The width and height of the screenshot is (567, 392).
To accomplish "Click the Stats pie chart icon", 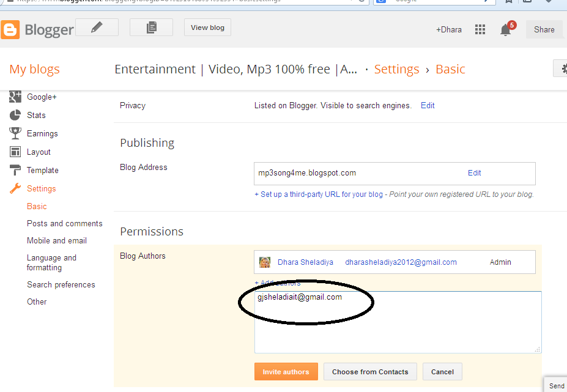I will coord(15,115).
